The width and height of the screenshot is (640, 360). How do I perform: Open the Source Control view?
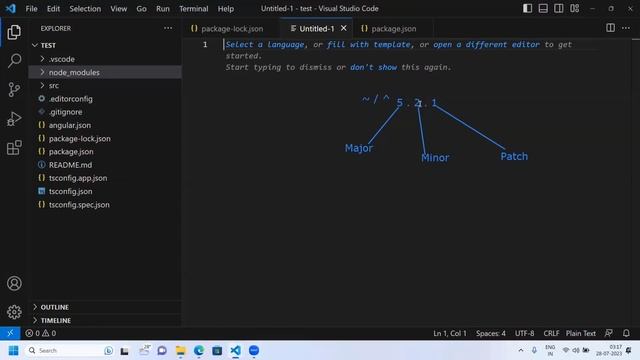point(14,89)
